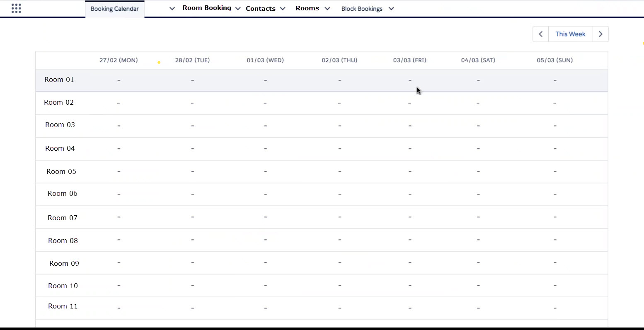
Task: Open the App Launcher grid icon
Action: 16,8
